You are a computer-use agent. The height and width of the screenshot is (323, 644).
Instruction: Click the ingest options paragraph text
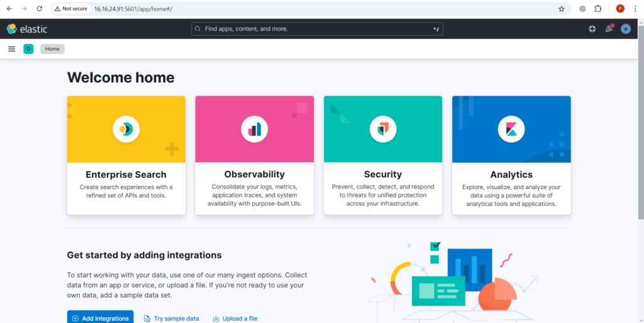(x=187, y=285)
